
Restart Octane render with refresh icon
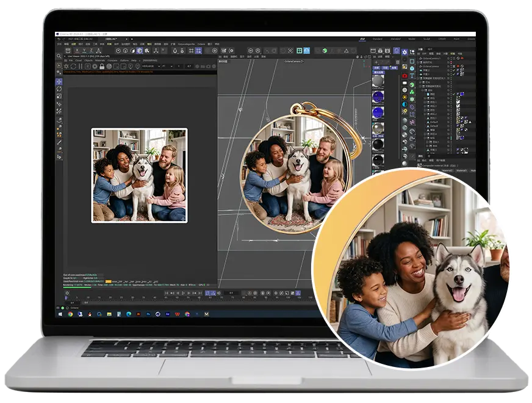click(x=73, y=67)
